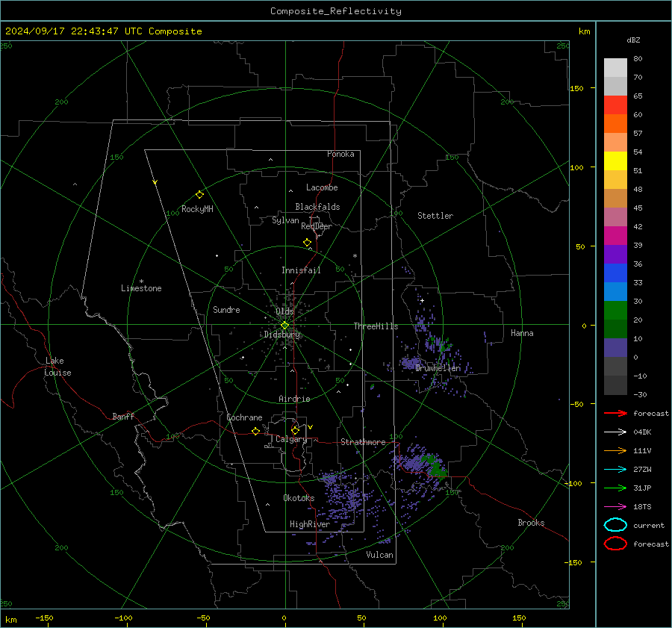Click the Lacombe town label
The height and width of the screenshot is (628, 672).
coord(322,187)
